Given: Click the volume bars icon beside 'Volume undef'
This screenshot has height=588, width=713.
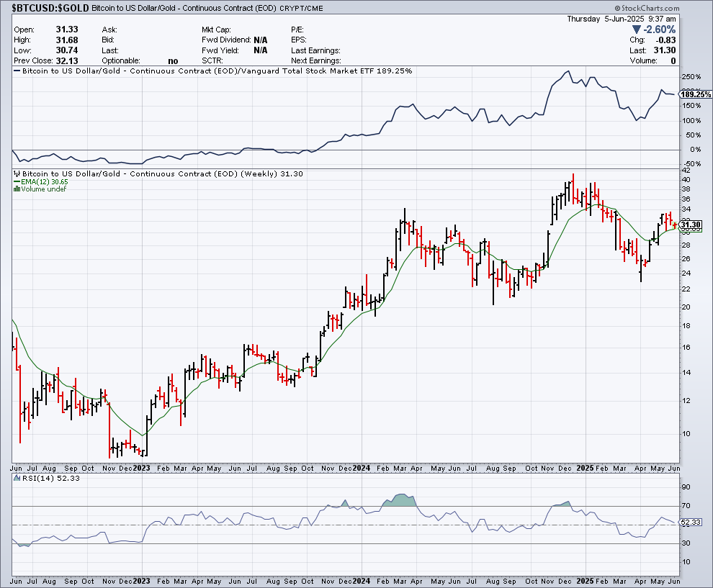Looking at the screenshot, I should point(17,189).
